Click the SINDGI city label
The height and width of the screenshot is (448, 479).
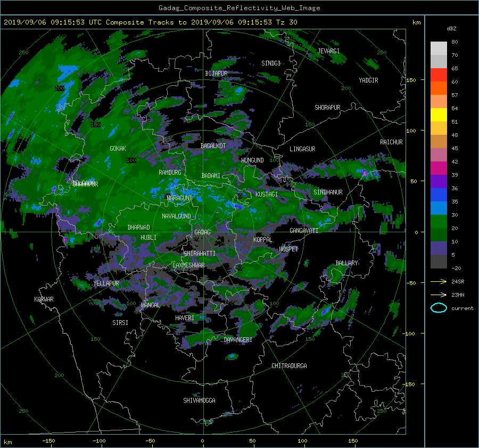pyautogui.click(x=271, y=63)
